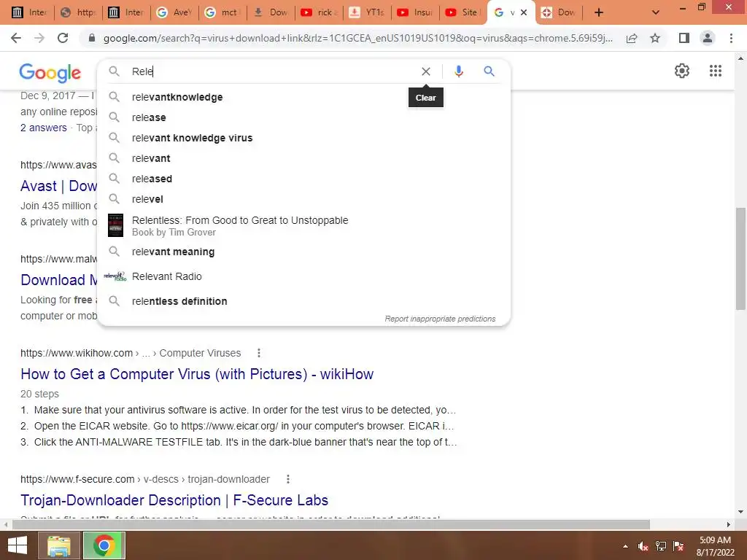Go to Google home via the logo
The height and width of the screenshot is (560, 747).
point(50,72)
